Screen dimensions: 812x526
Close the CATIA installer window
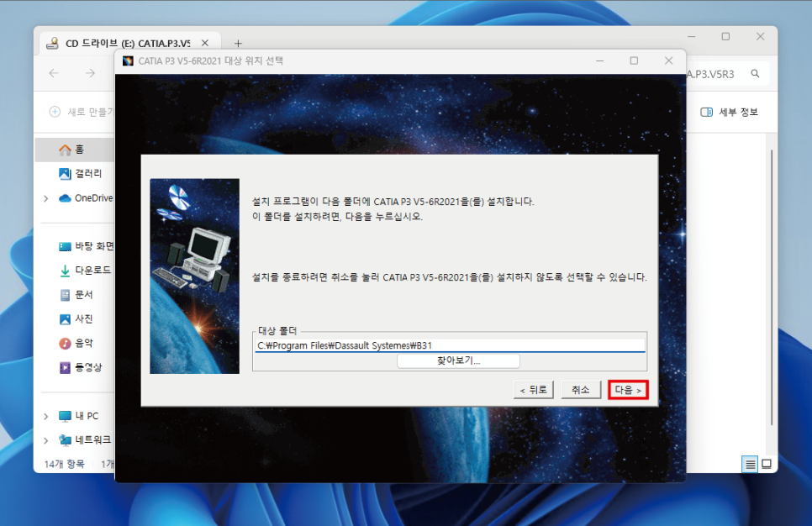click(x=668, y=61)
